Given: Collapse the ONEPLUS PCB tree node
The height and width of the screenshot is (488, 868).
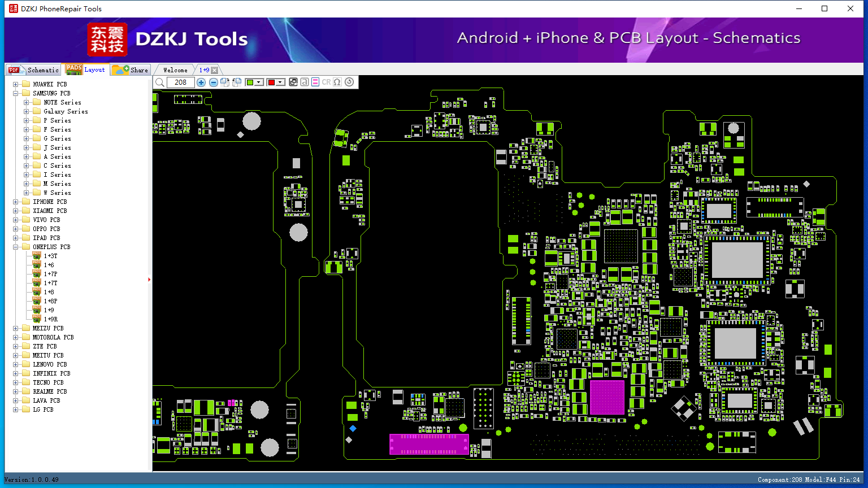Looking at the screenshot, I should point(16,247).
